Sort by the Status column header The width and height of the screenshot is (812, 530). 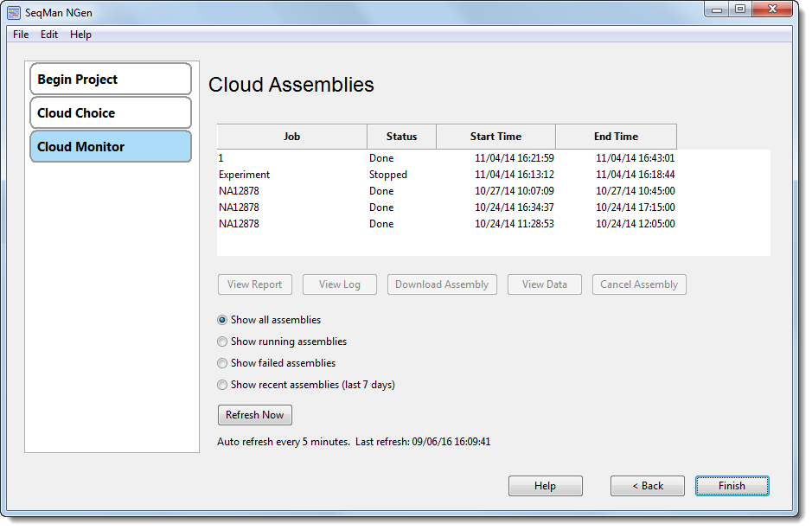pyautogui.click(x=402, y=137)
